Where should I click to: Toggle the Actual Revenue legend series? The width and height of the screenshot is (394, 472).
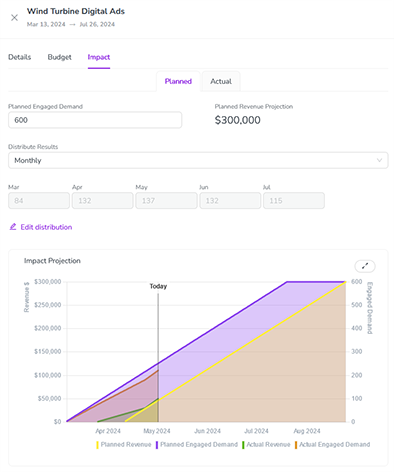[x=266, y=445]
